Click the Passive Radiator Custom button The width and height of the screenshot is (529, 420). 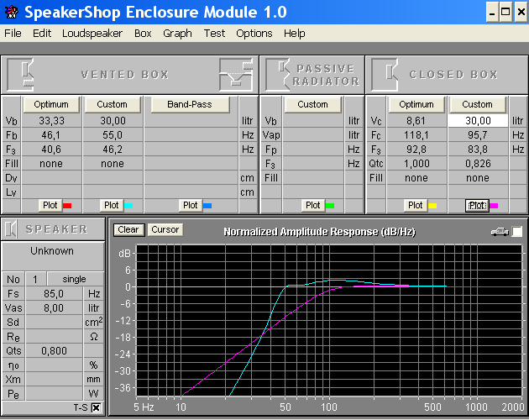[x=312, y=104]
